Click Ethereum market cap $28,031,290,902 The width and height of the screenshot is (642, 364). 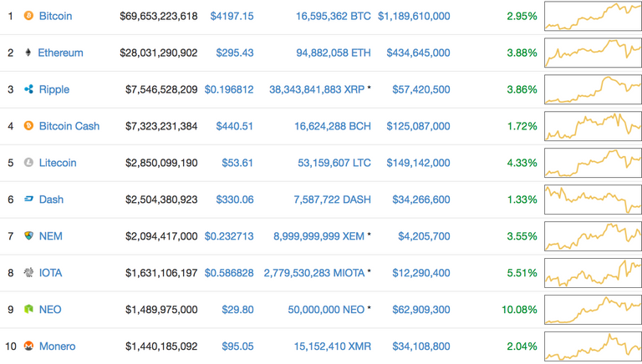(159, 53)
